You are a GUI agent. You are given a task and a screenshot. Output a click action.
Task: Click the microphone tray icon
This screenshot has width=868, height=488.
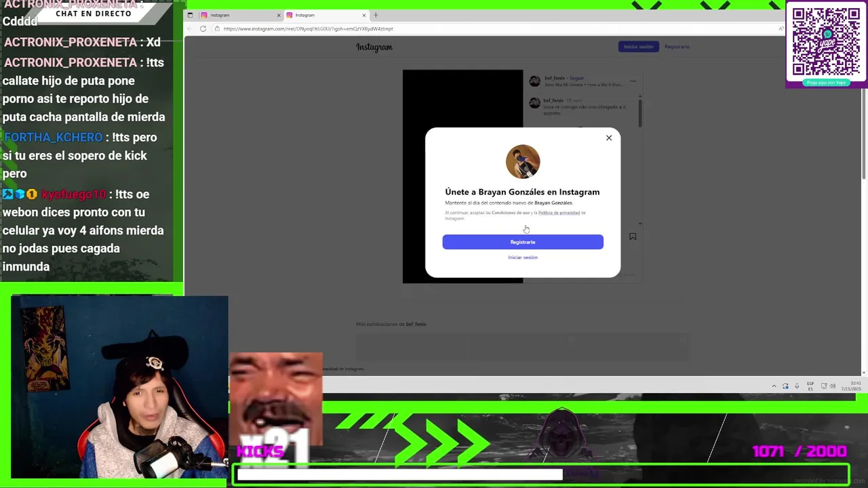pyautogui.click(x=797, y=386)
